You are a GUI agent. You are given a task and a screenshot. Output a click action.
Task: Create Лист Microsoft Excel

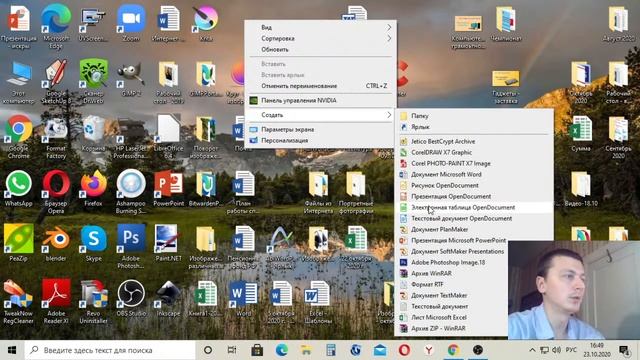click(452, 318)
